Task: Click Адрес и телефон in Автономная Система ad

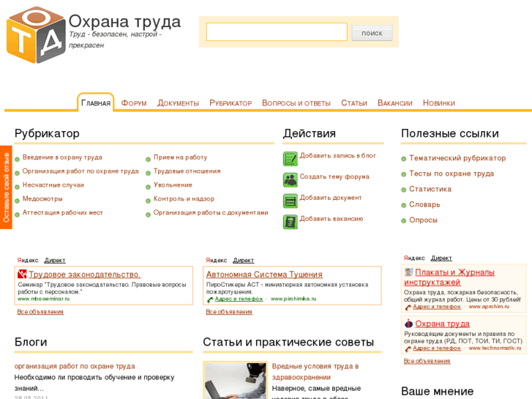Action: [239, 299]
